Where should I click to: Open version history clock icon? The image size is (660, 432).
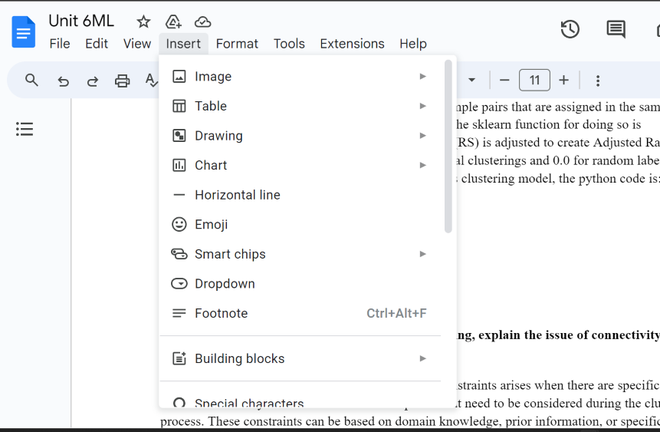[570, 29]
